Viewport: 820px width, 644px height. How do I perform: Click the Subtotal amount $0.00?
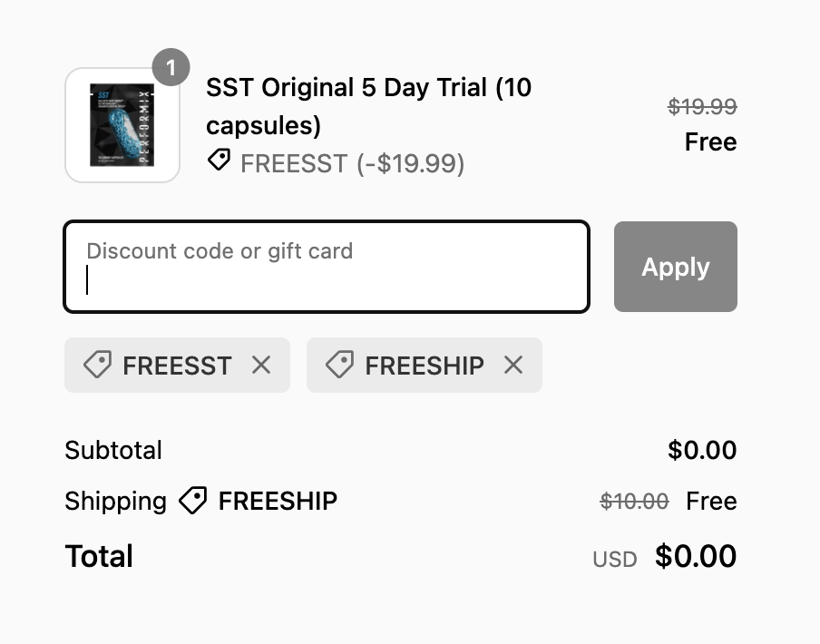pos(702,451)
